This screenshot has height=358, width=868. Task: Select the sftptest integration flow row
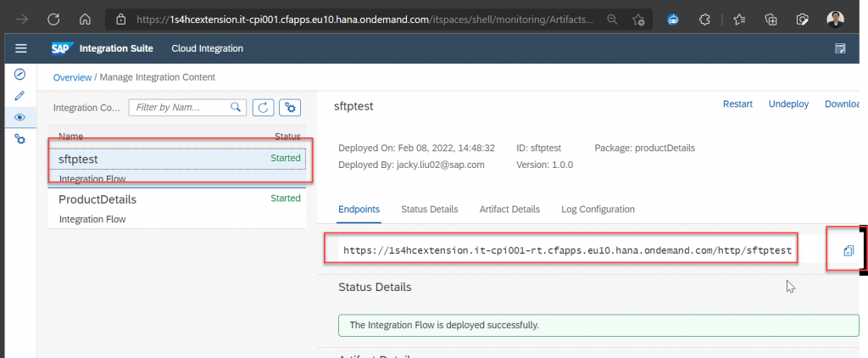pos(177,167)
